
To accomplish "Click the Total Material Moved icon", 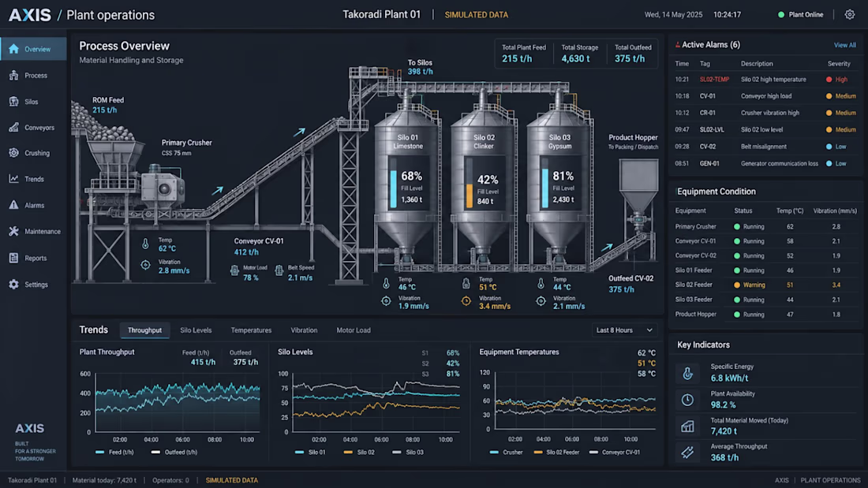I will 687,426.
